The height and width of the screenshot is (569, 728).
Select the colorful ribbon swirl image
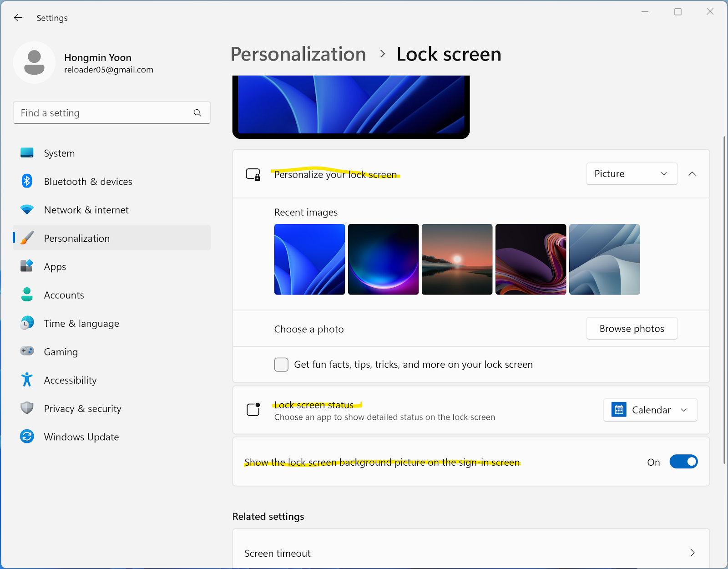[531, 259]
